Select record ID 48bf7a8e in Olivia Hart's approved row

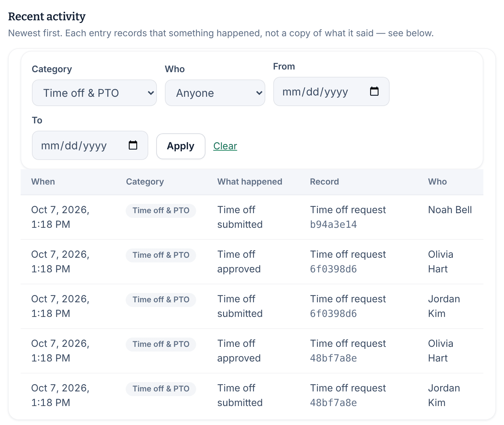333,358
